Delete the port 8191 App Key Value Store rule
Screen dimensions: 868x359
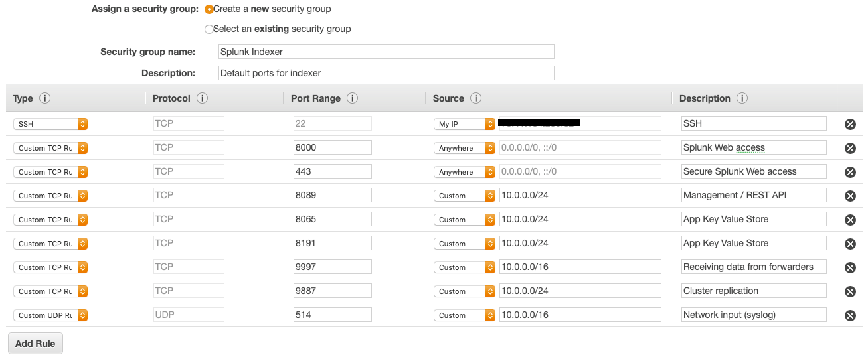click(x=850, y=244)
